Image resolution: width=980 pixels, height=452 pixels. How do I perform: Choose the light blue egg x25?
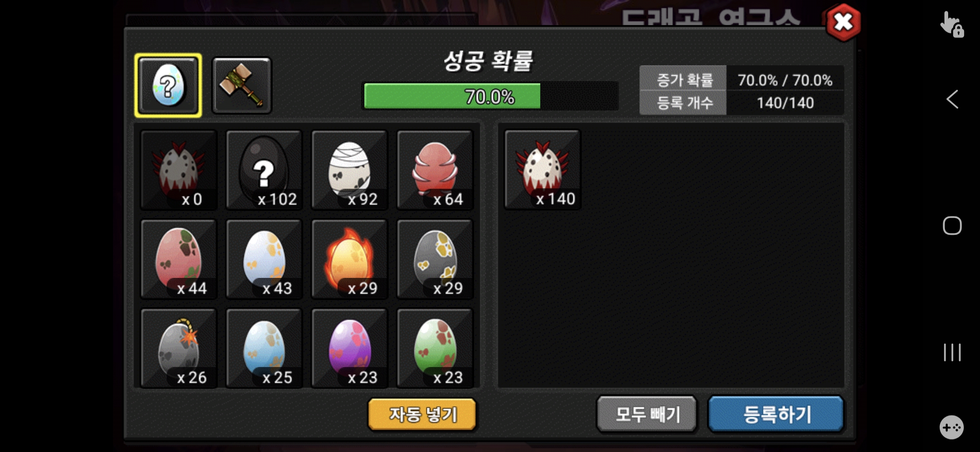click(264, 348)
